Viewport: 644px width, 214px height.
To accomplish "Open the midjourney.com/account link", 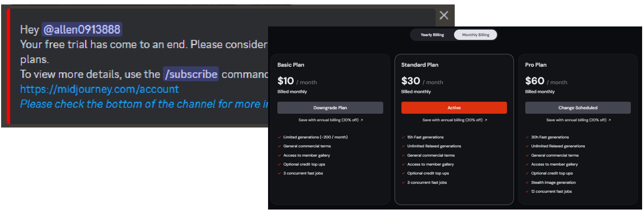I will point(99,89).
